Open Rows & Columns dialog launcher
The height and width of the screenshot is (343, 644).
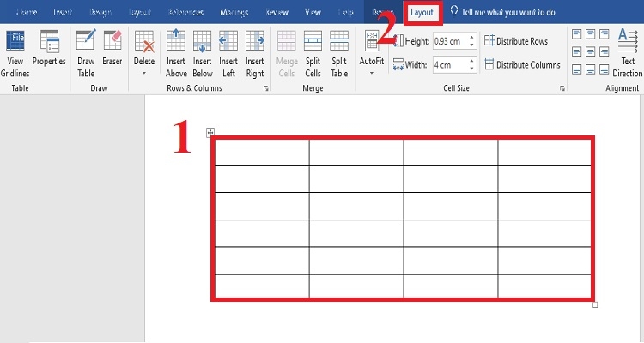(265, 88)
